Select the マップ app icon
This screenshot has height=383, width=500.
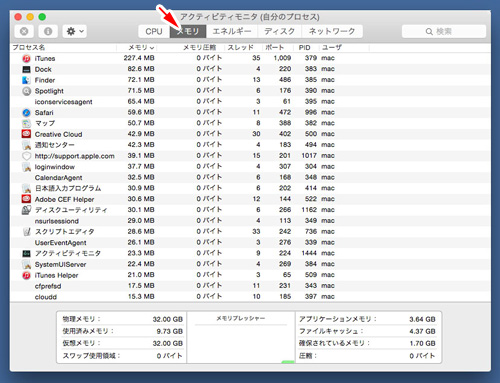[x=26, y=123]
